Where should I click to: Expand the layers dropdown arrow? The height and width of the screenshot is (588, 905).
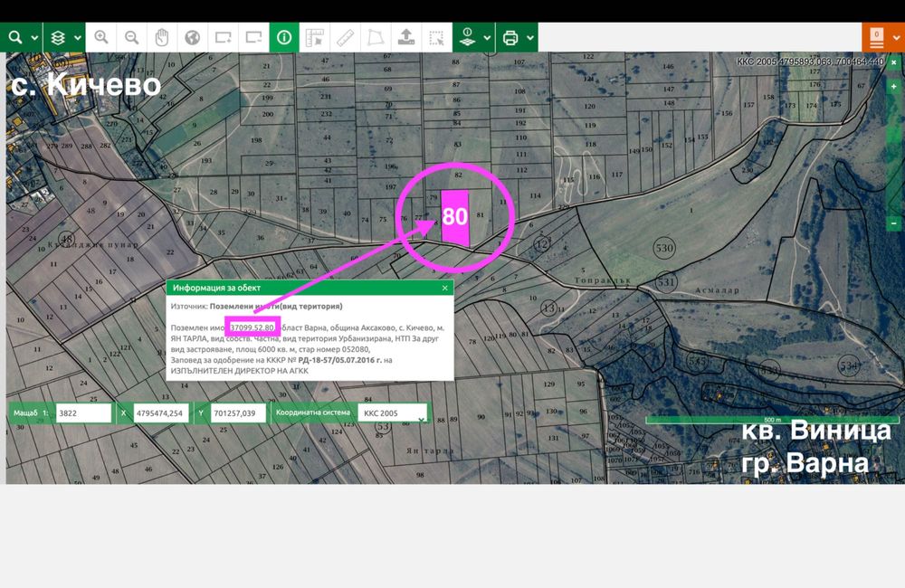(x=78, y=38)
